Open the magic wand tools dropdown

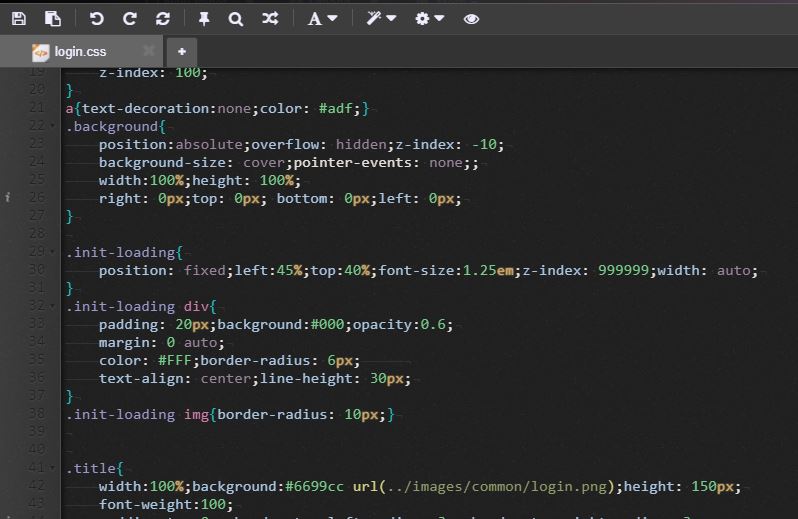(380, 18)
